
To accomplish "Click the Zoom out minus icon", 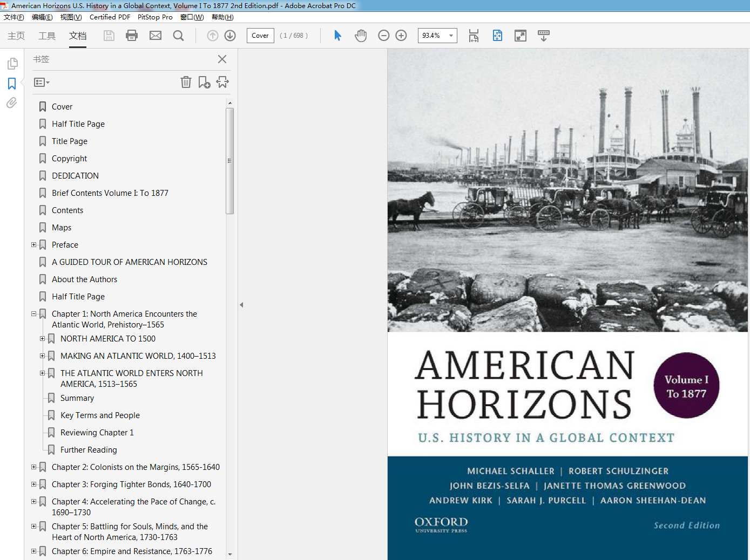I will coord(384,36).
